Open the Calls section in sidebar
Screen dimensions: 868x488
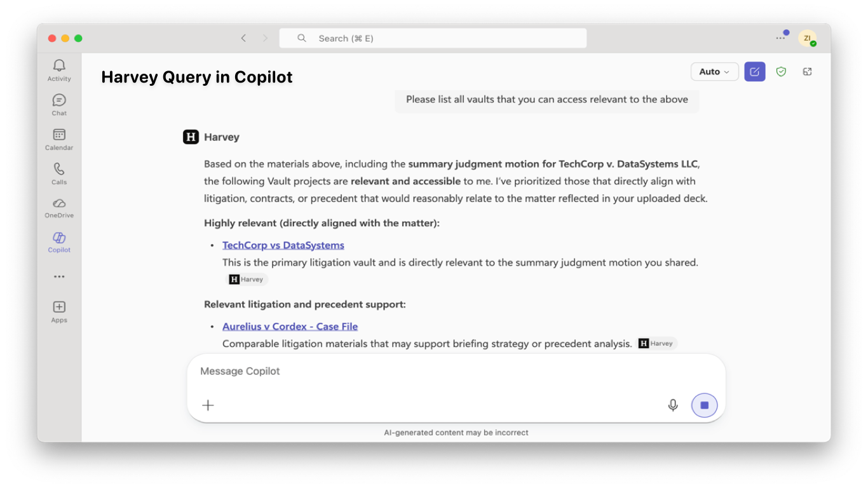coord(59,173)
